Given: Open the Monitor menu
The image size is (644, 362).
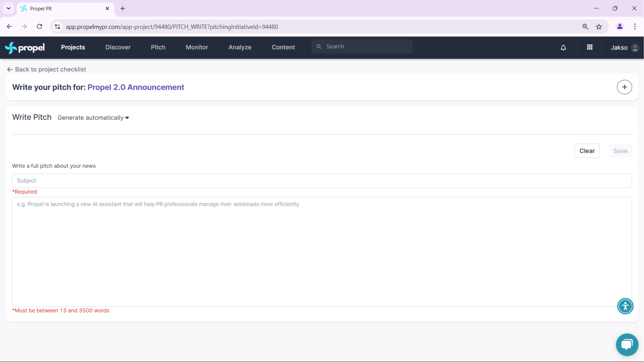Looking at the screenshot, I should coord(197,47).
